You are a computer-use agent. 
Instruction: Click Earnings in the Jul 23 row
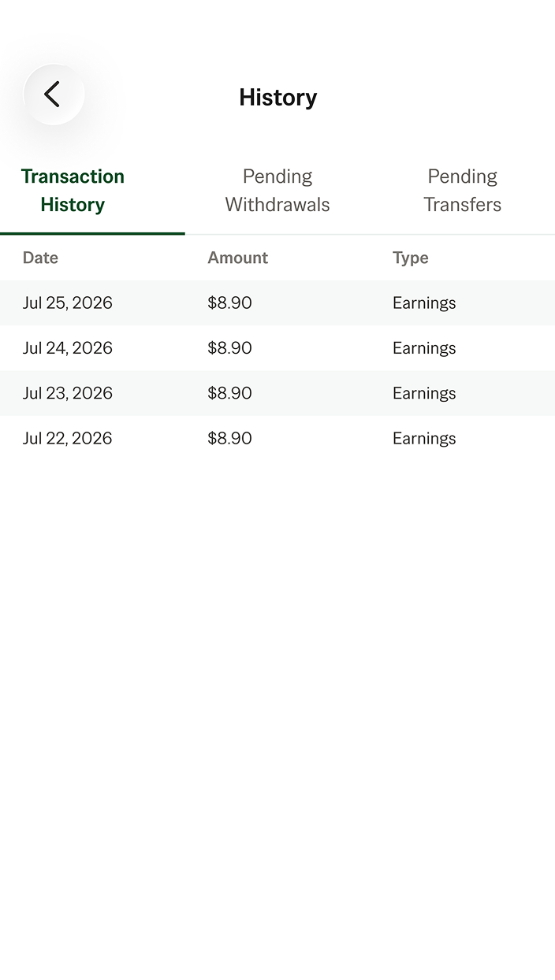coord(424,393)
